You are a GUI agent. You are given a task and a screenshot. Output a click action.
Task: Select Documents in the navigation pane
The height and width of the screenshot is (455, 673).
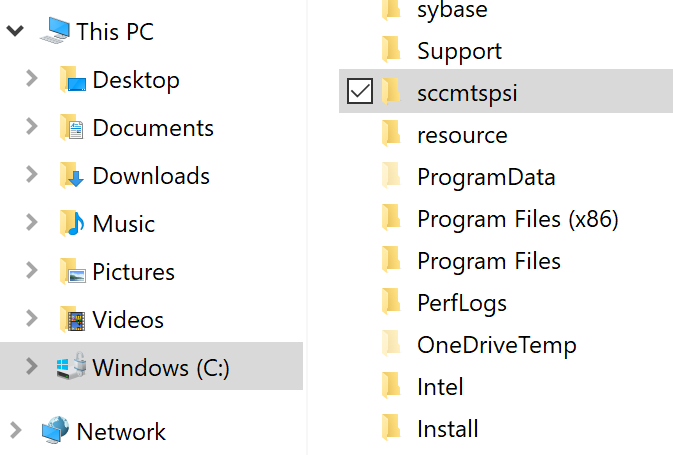[153, 128]
